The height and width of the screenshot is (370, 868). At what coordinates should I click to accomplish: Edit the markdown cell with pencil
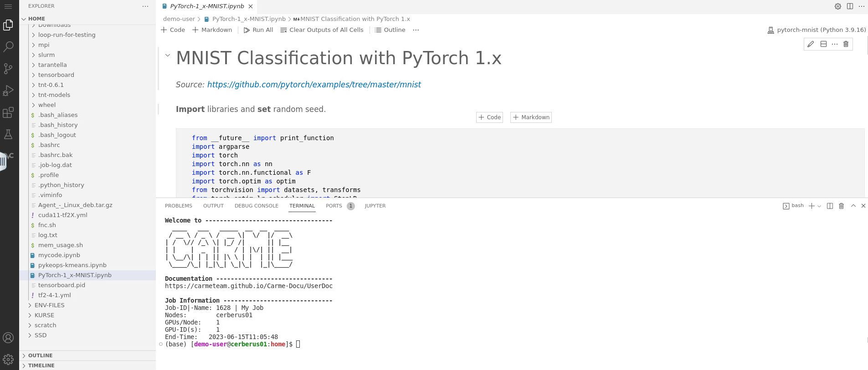point(811,44)
